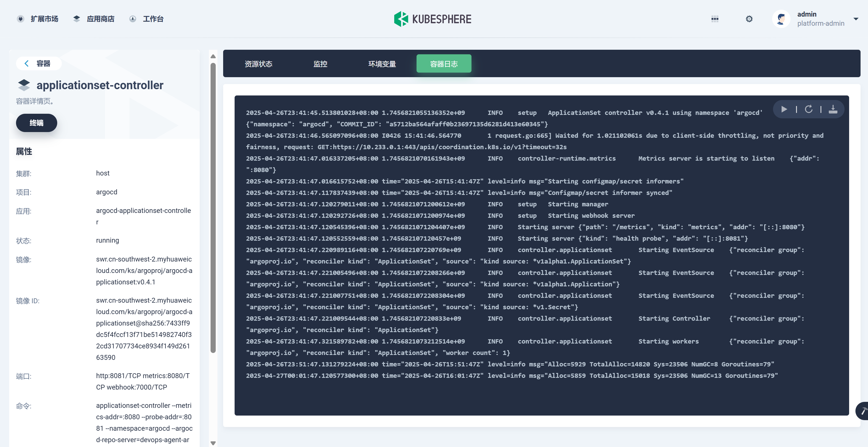This screenshot has width=868, height=447.
Task: Click the dashboard icon beside 工作台
Action: (x=133, y=19)
